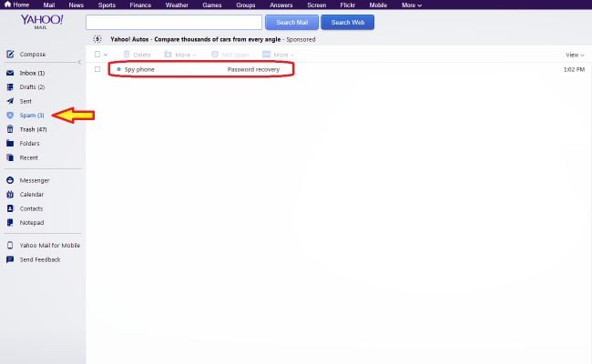The image size is (592, 364).
Task: Click the toolbar More grid icon
Action: tap(267, 55)
